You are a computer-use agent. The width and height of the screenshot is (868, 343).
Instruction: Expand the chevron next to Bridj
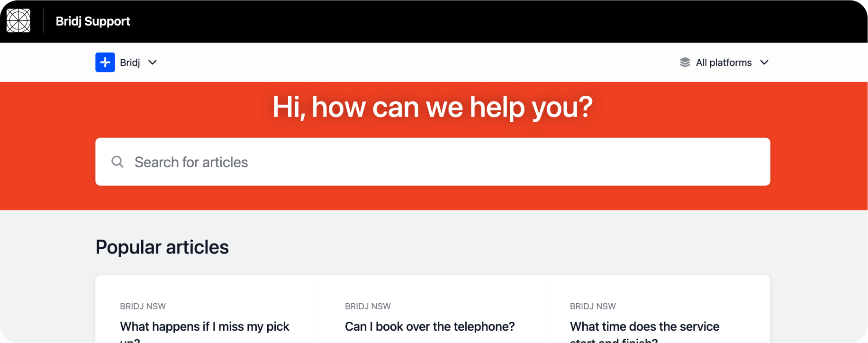pos(153,63)
